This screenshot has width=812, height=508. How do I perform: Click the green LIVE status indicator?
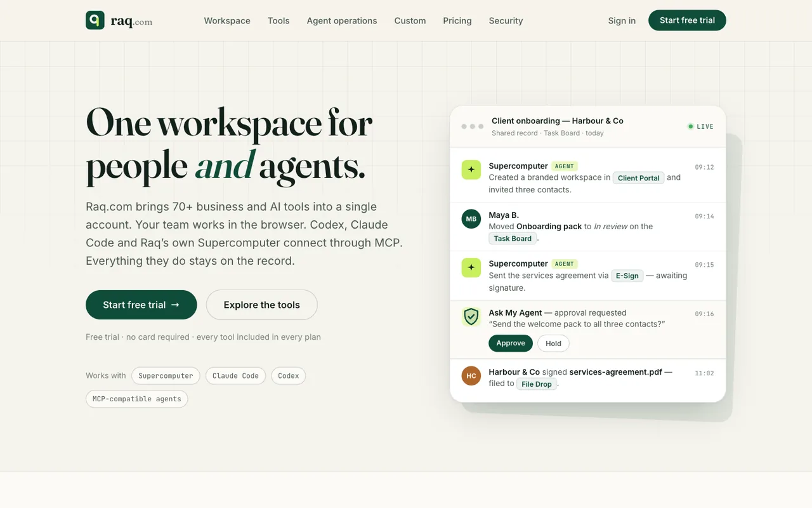point(701,126)
